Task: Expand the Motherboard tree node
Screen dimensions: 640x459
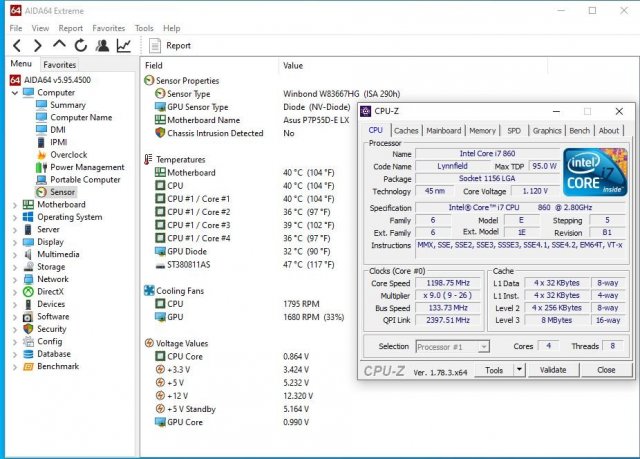Action: point(14,204)
